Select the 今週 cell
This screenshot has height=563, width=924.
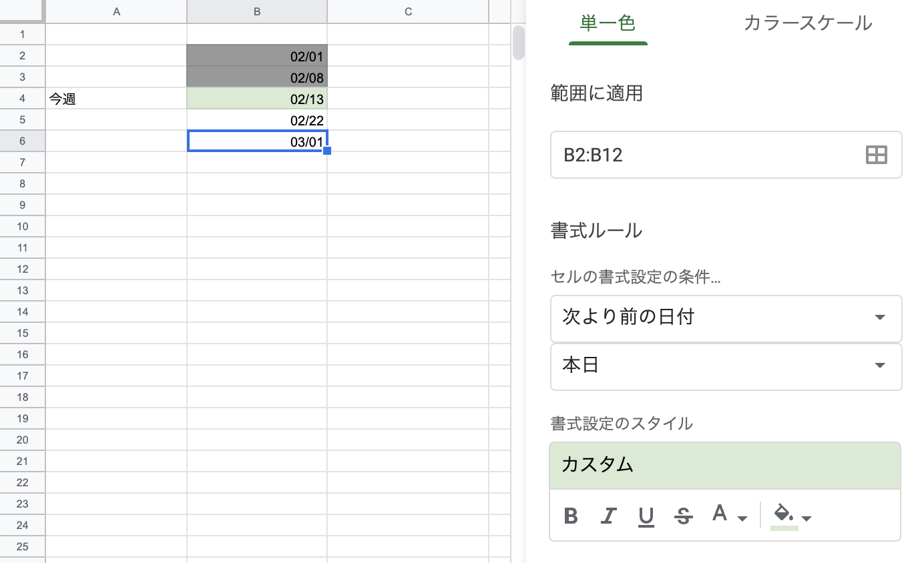(116, 99)
